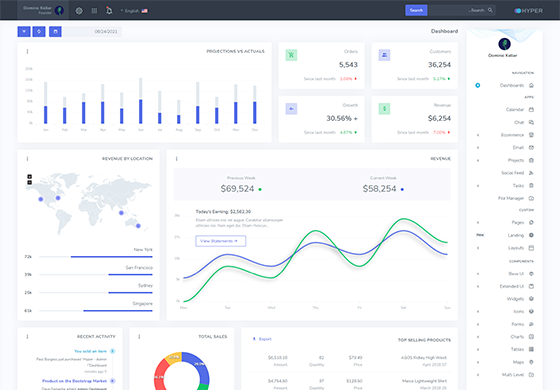Image resolution: width=560 pixels, height=390 pixels.
Task: Click the Dominic Keller avatar in the sidebar
Action: (504, 44)
